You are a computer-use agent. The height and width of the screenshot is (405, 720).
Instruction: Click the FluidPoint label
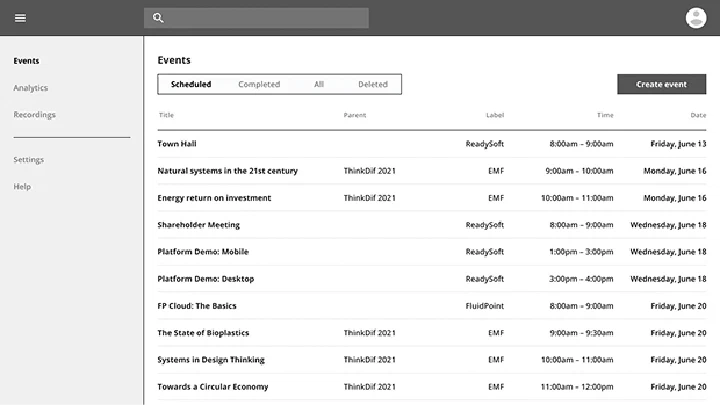485,306
